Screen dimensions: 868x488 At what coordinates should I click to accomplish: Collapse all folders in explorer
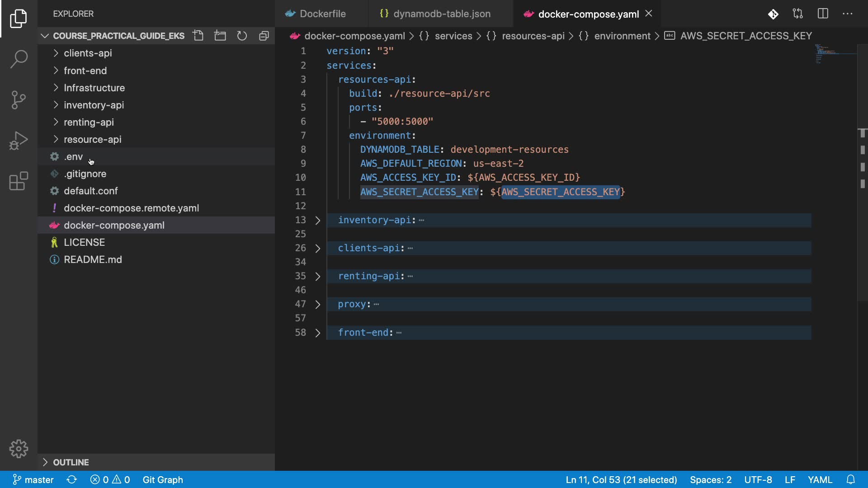pos(264,36)
